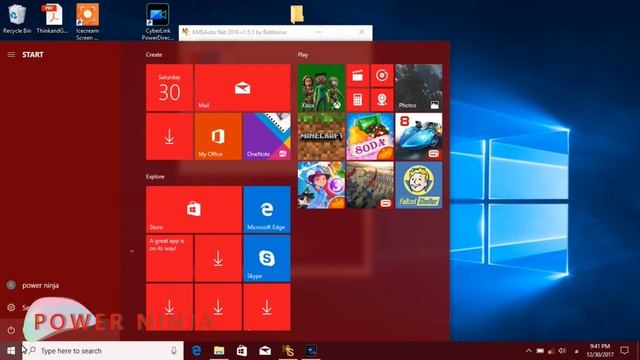Open the Maps small tile
640x360 pixels.
coord(382,100)
